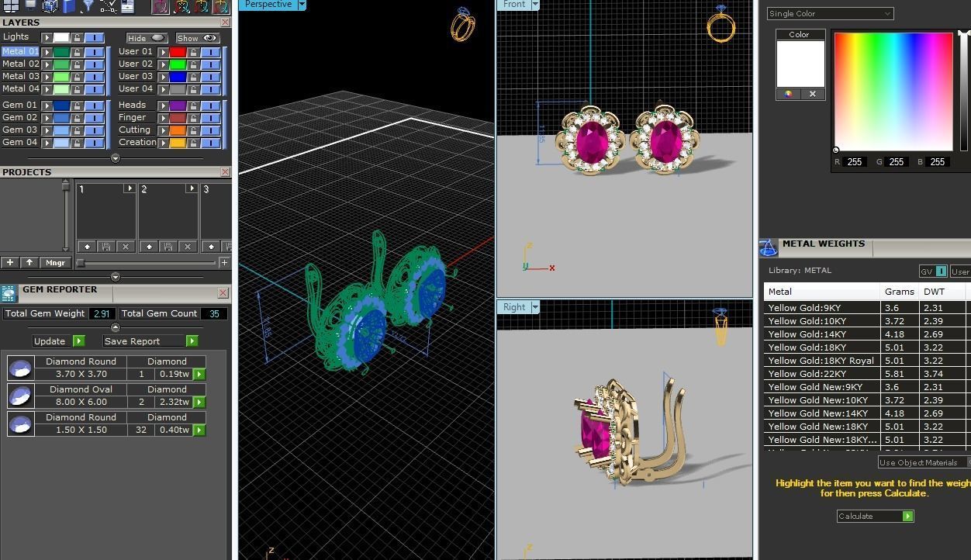Click the blue book icon in top toolbar
This screenshot has height=560, width=971.
(x=69, y=6)
